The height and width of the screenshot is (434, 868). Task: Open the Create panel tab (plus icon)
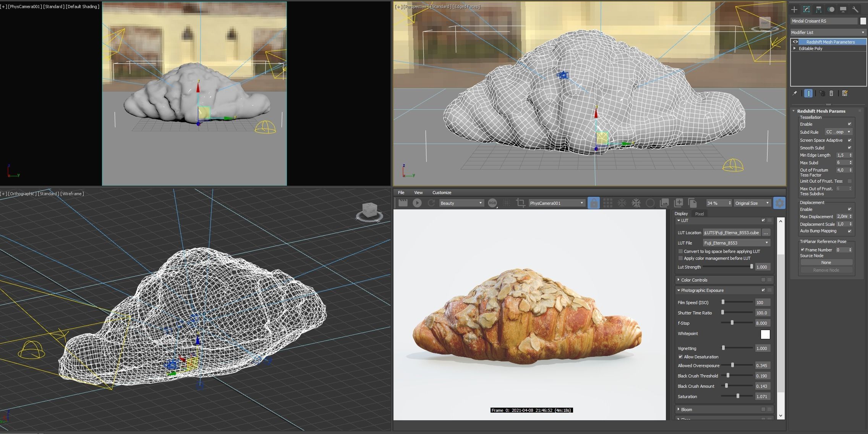pyautogui.click(x=795, y=10)
